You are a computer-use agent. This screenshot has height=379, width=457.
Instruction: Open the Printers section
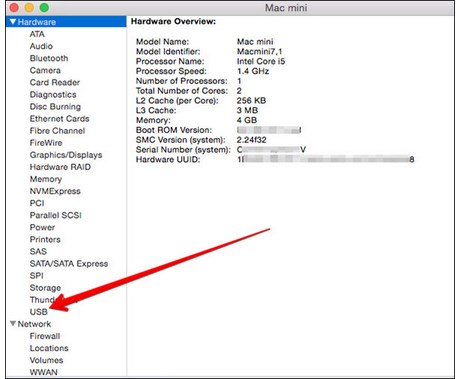(45, 239)
